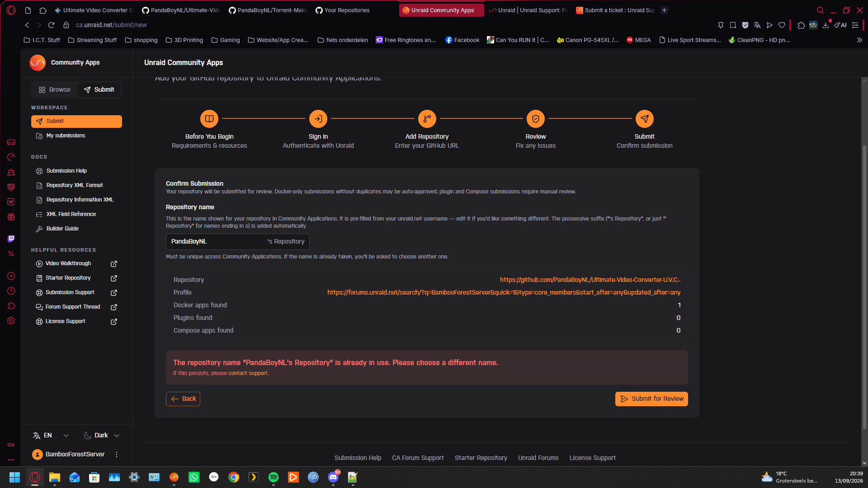Open Video Walkthrough external link icon

click(x=114, y=264)
